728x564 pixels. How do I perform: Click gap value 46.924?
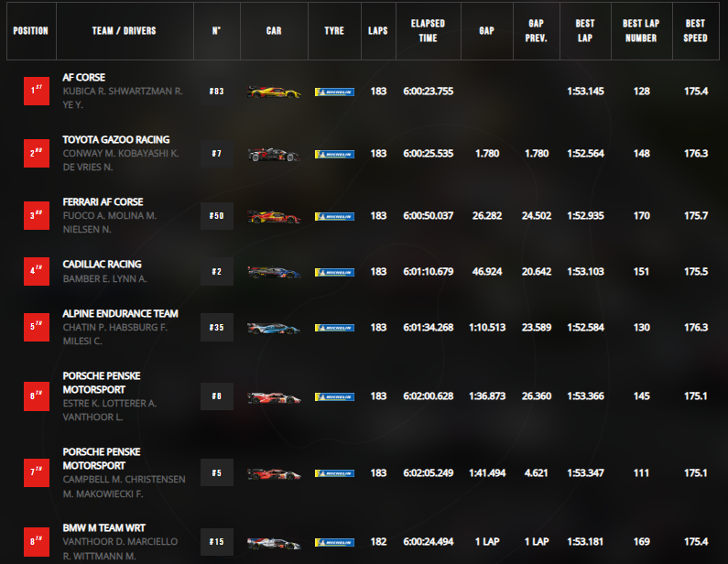(x=487, y=272)
